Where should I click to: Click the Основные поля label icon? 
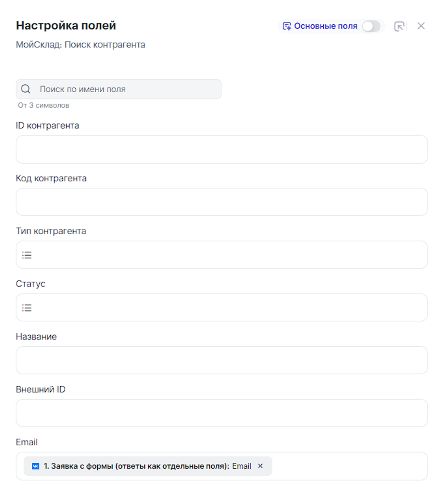click(x=287, y=26)
